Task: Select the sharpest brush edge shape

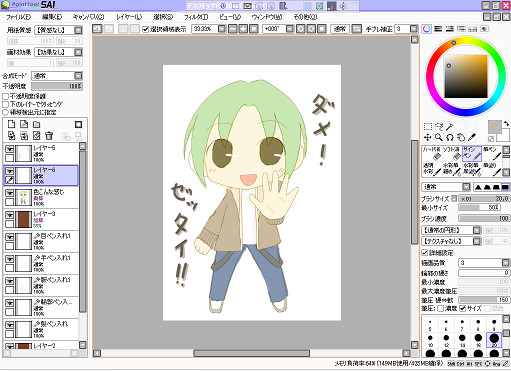Action: [x=478, y=187]
